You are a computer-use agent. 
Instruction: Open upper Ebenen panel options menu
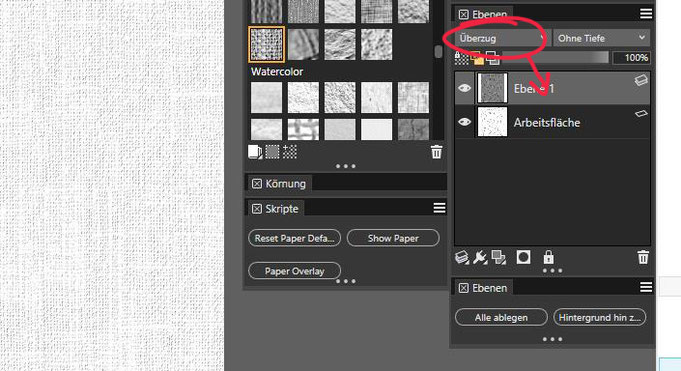646,14
